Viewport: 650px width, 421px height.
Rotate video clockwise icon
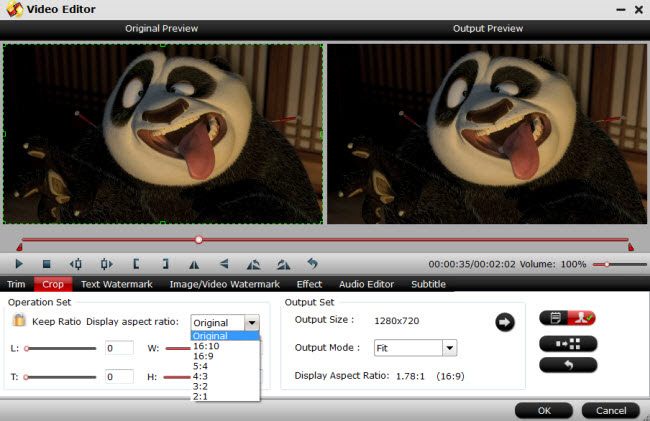[x=284, y=264]
